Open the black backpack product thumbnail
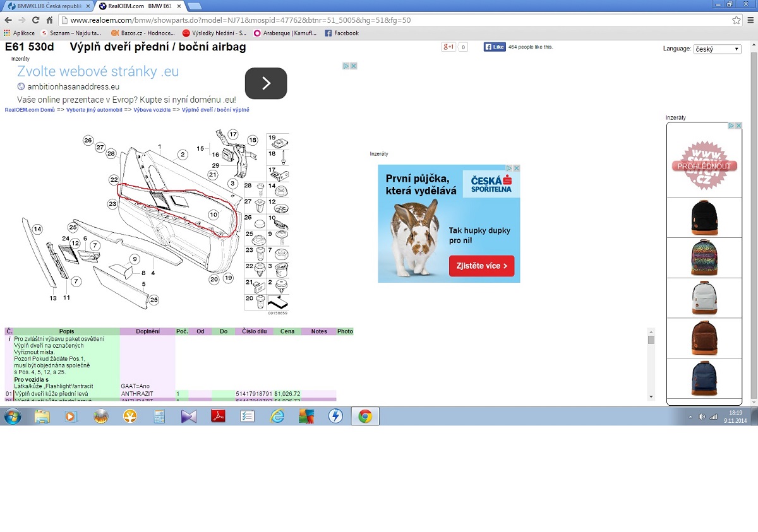The width and height of the screenshot is (758, 532). (704, 218)
